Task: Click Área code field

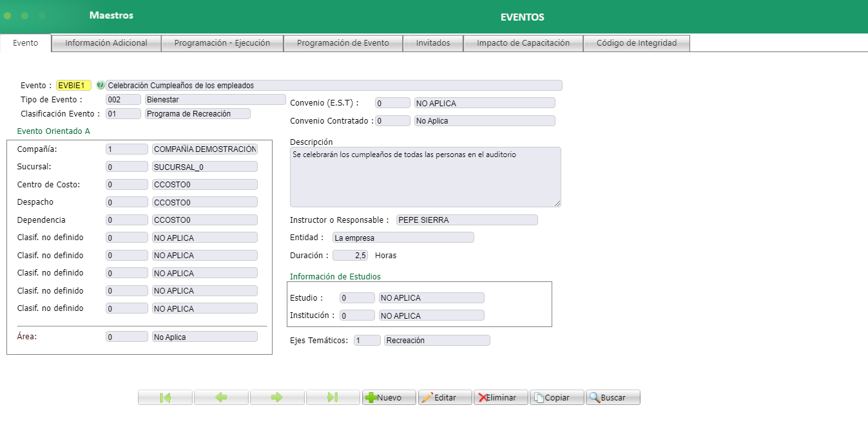Action: pyautogui.click(x=127, y=337)
